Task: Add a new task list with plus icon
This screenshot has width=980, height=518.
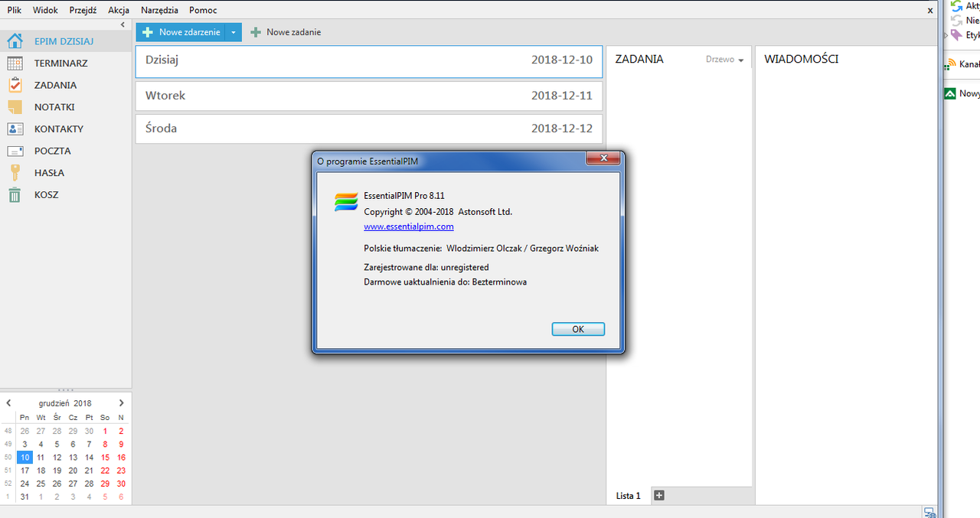Action: click(659, 496)
